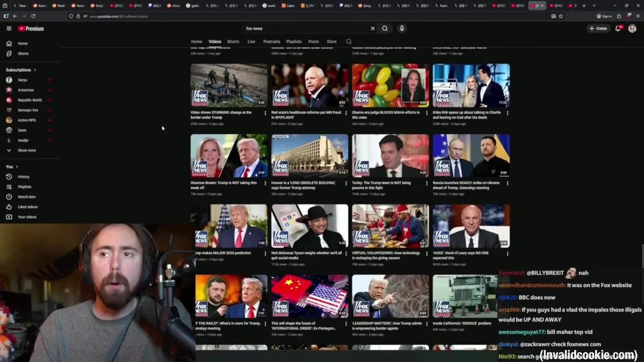The height and width of the screenshot is (362, 644).
Task: Open the account avatar menu
Action: pyautogui.click(x=632, y=29)
